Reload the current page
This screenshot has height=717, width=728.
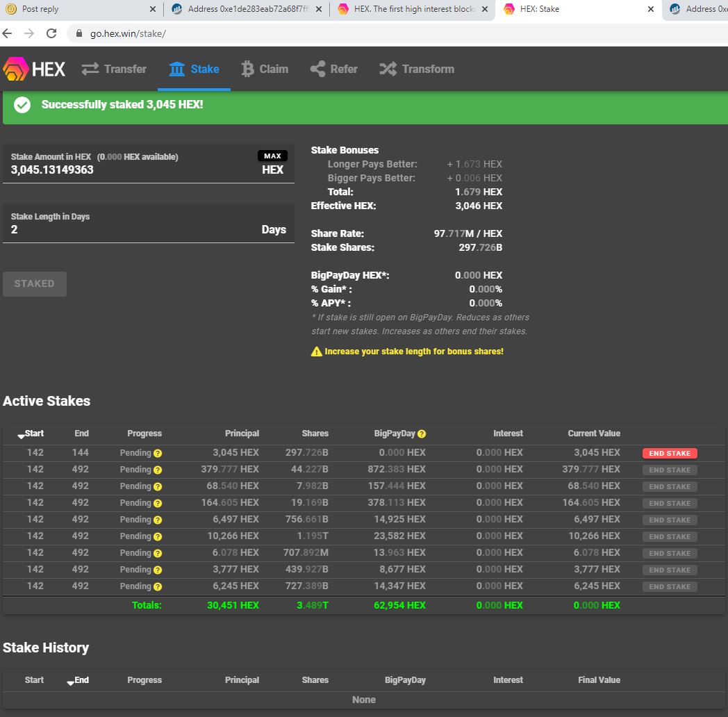[x=51, y=33]
